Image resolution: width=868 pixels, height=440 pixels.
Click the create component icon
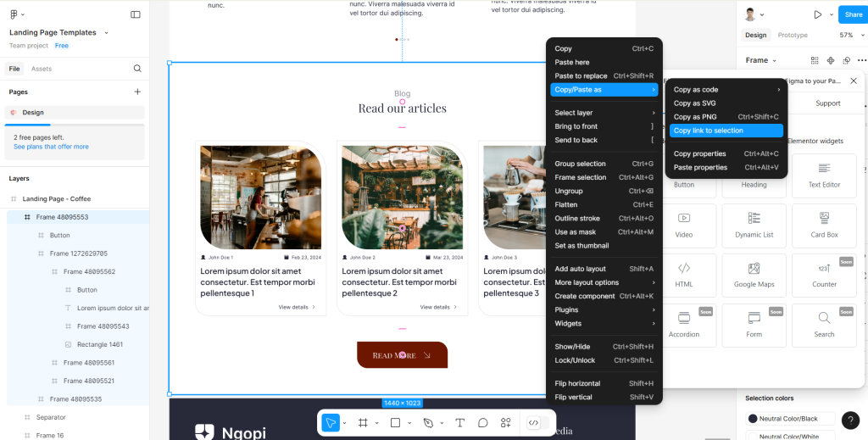point(831,60)
